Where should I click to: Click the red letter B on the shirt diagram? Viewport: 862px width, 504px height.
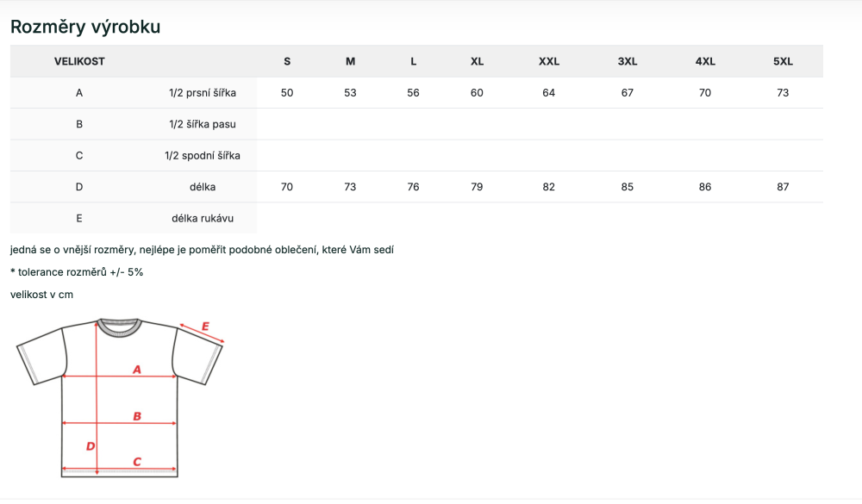pos(136,416)
